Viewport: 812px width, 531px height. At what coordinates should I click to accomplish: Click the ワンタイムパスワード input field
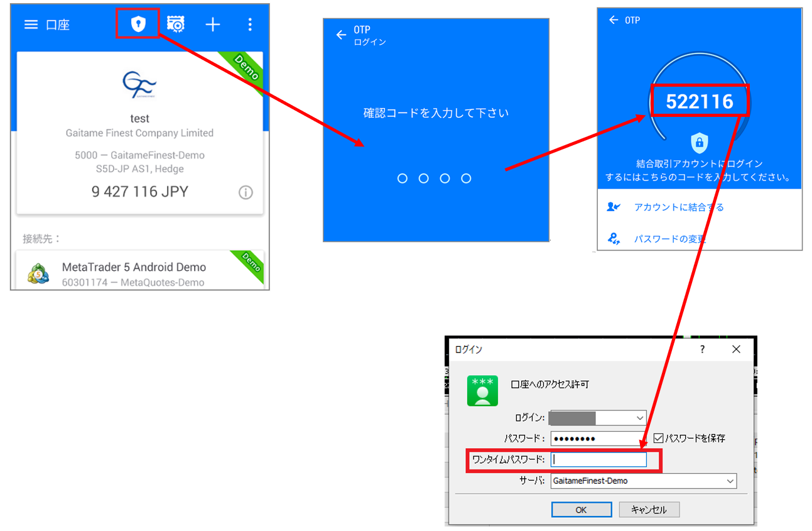coord(598,460)
